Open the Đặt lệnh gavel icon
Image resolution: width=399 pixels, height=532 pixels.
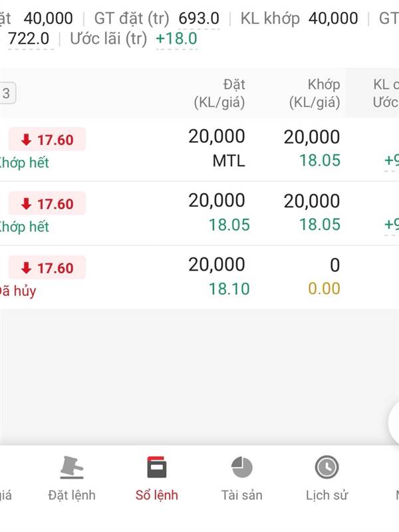(x=72, y=467)
